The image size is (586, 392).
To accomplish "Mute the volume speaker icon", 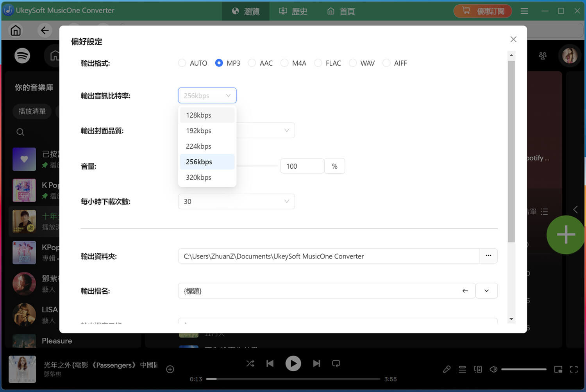I will pos(493,369).
